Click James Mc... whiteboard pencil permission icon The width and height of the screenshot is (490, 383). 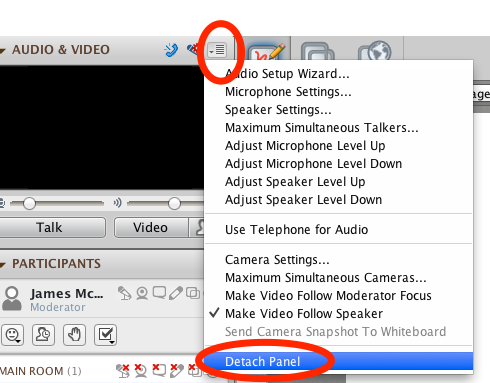tap(176, 293)
